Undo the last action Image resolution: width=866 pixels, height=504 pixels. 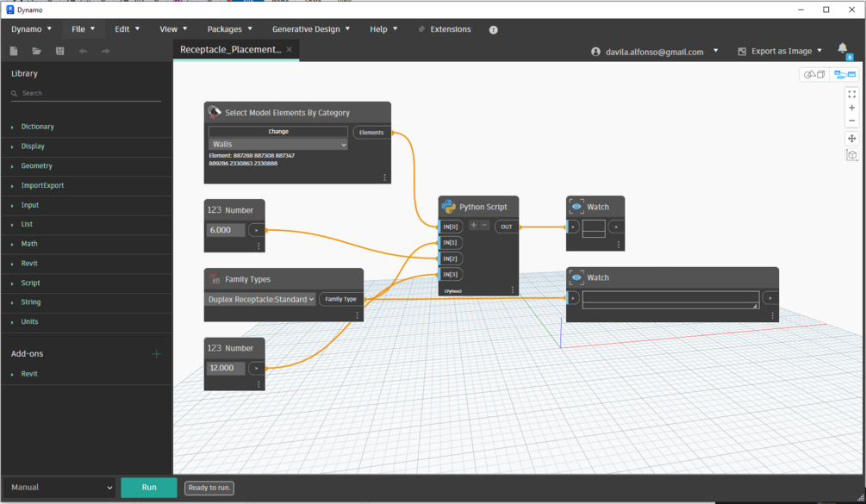point(83,52)
